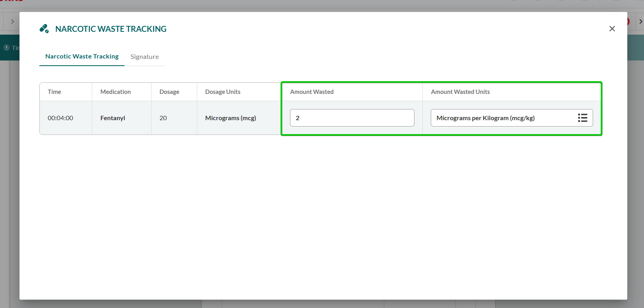Open the list icon in Amount Wasted Units

point(582,118)
